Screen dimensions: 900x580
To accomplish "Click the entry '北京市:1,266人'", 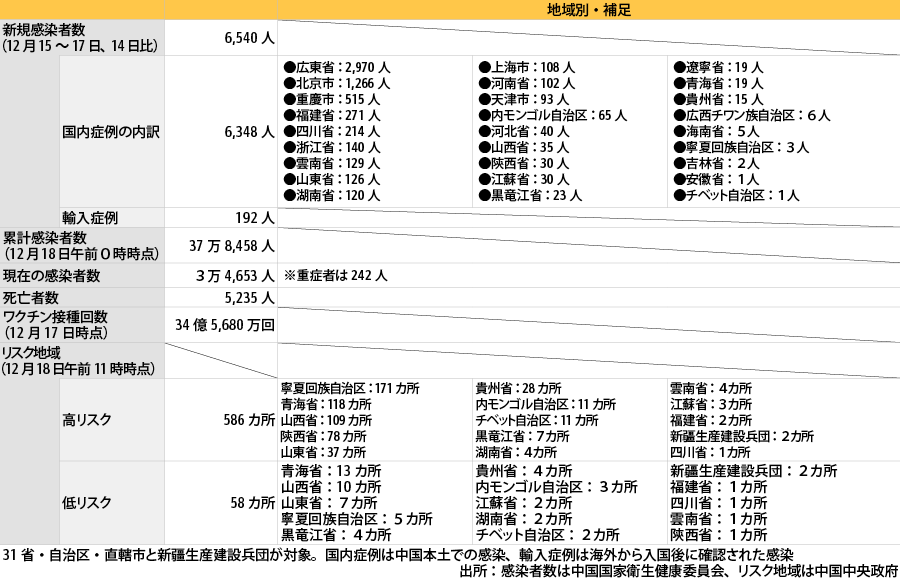I will coord(336,83).
